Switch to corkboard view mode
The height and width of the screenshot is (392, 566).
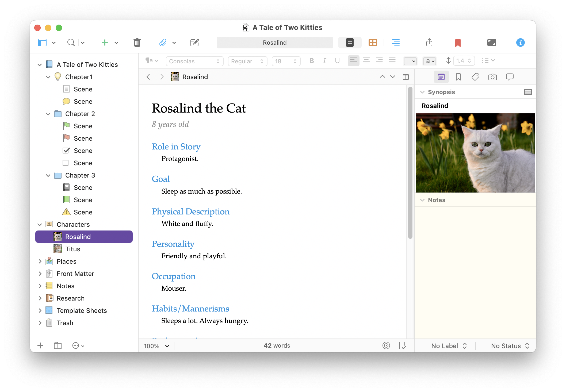click(x=373, y=43)
